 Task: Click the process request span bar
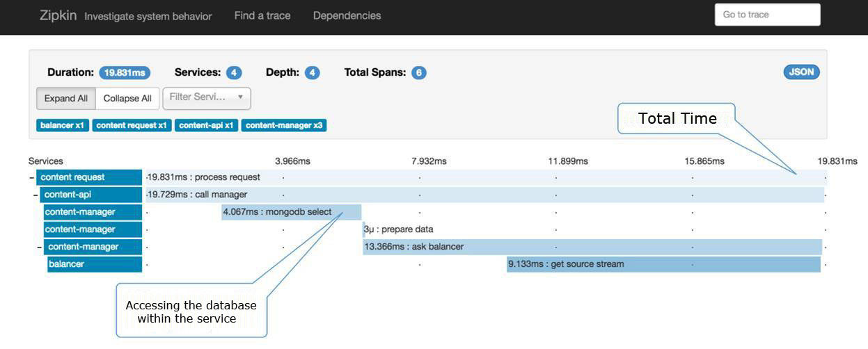[x=483, y=177]
